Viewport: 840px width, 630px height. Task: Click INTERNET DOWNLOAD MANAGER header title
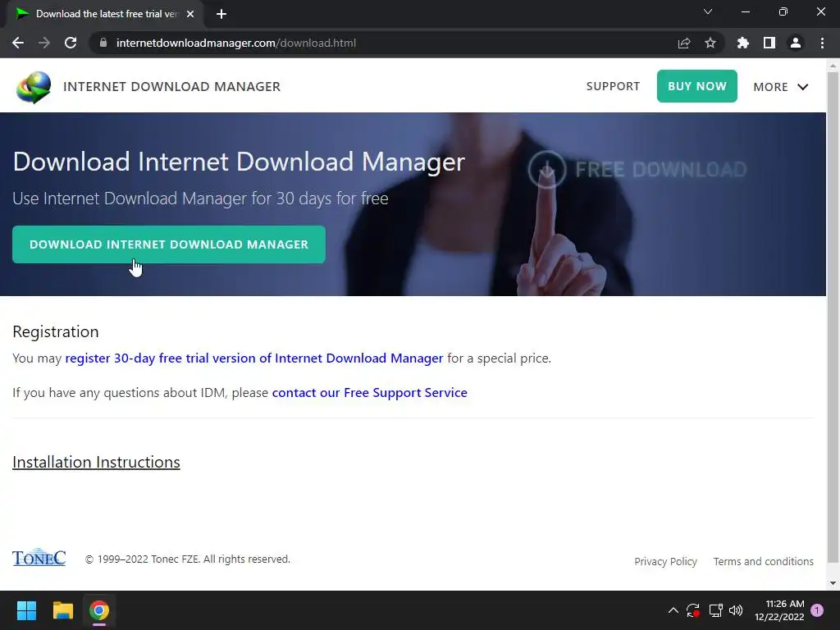(x=171, y=86)
